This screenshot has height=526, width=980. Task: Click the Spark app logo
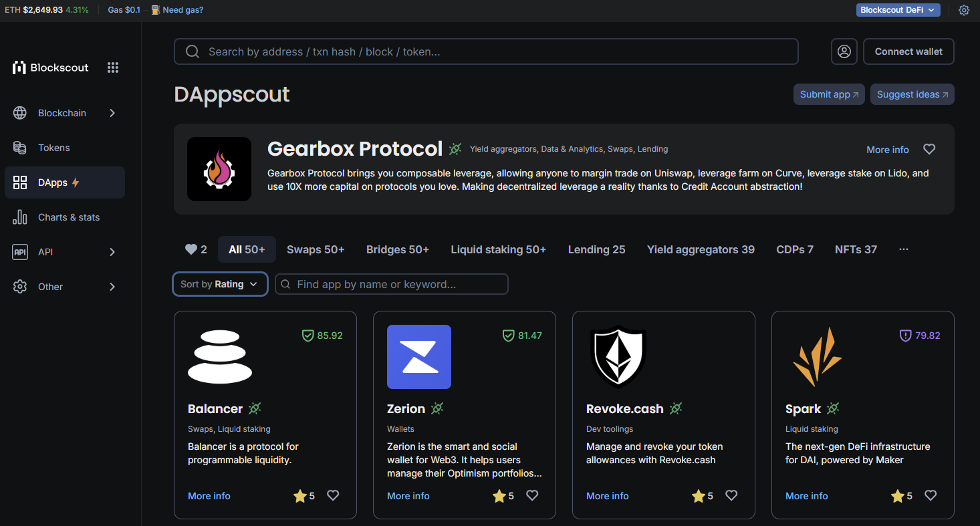[x=817, y=357]
